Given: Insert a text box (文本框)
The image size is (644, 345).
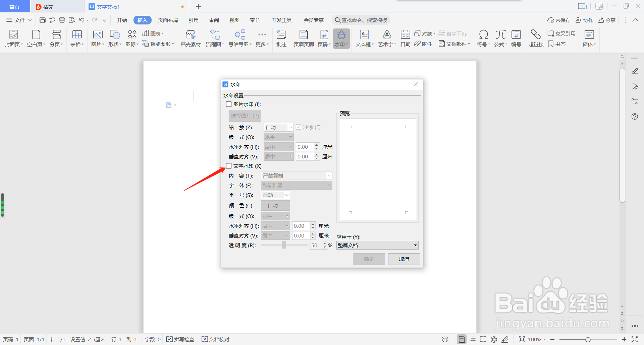Looking at the screenshot, I should click(x=365, y=39).
